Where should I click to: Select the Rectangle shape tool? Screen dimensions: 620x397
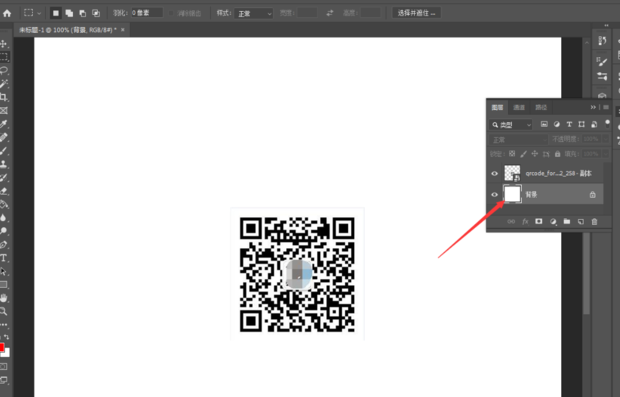4,284
